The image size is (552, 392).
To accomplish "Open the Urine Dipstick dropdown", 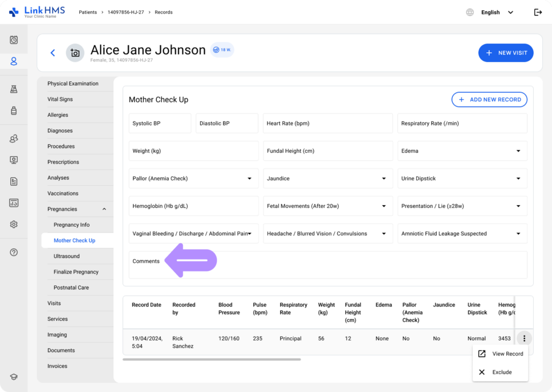I will [462, 179].
